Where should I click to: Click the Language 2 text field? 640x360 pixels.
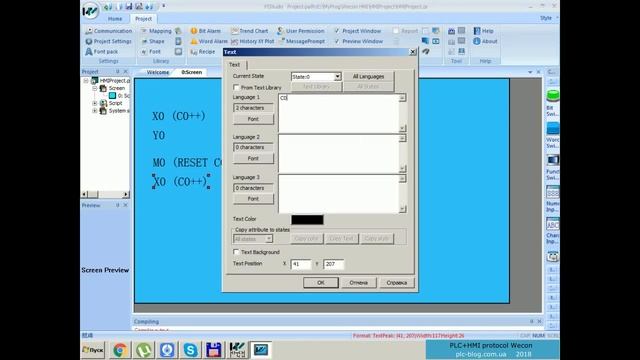(x=338, y=153)
